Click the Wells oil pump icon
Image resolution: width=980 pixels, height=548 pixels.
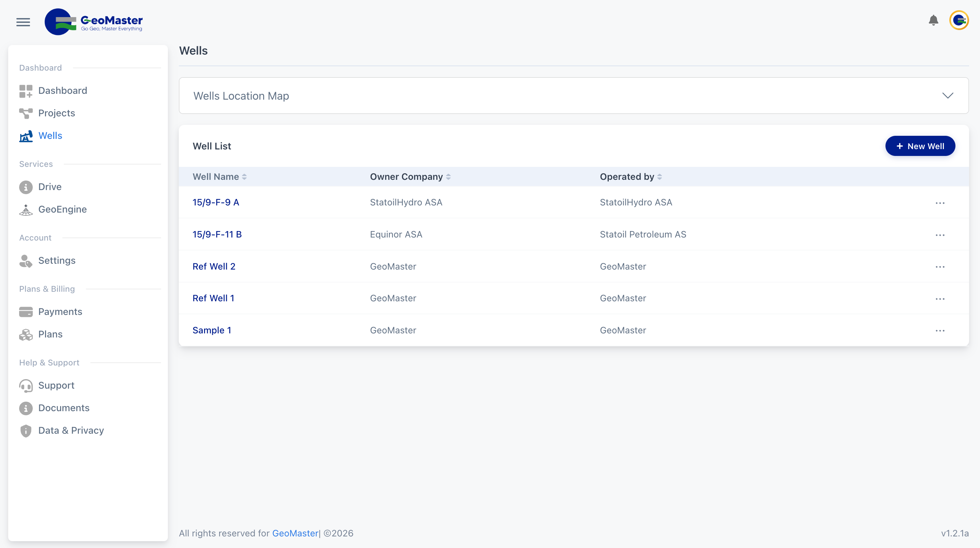(26, 136)
